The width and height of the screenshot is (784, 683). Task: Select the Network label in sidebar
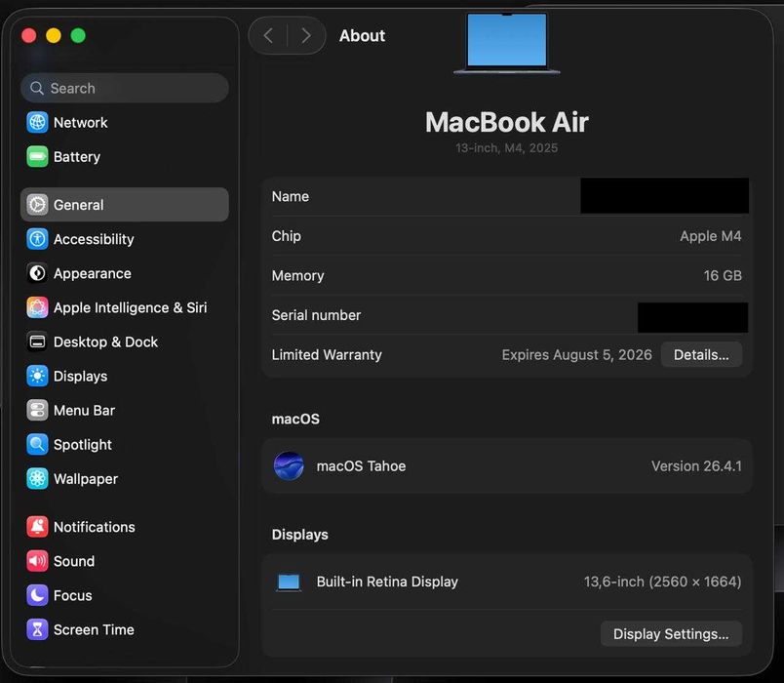point(81,123)
